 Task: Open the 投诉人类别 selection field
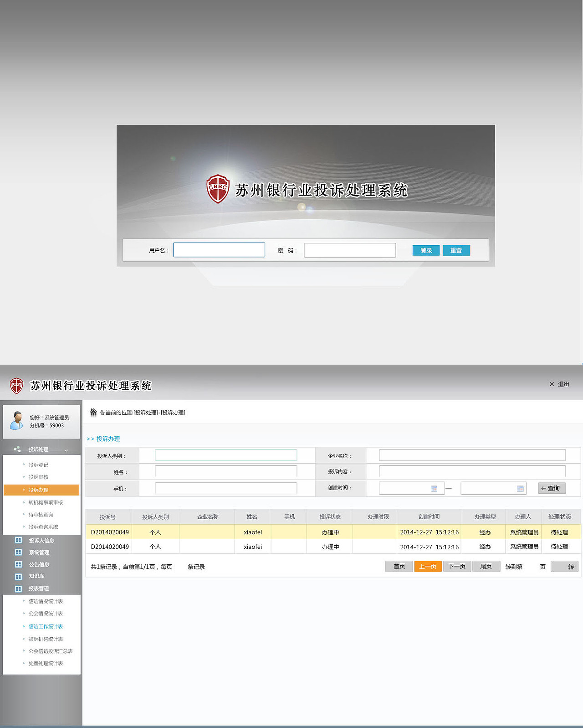click(x=226, y=455)
